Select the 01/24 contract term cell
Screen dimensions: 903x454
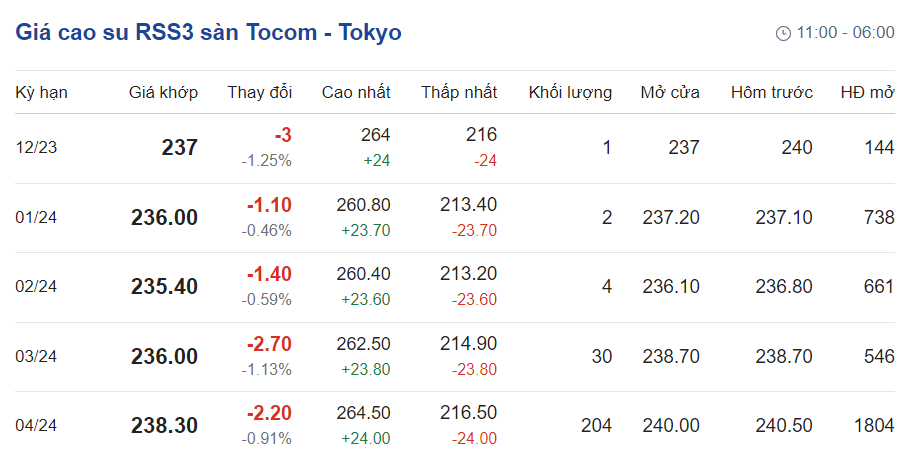tap(36, 217)
